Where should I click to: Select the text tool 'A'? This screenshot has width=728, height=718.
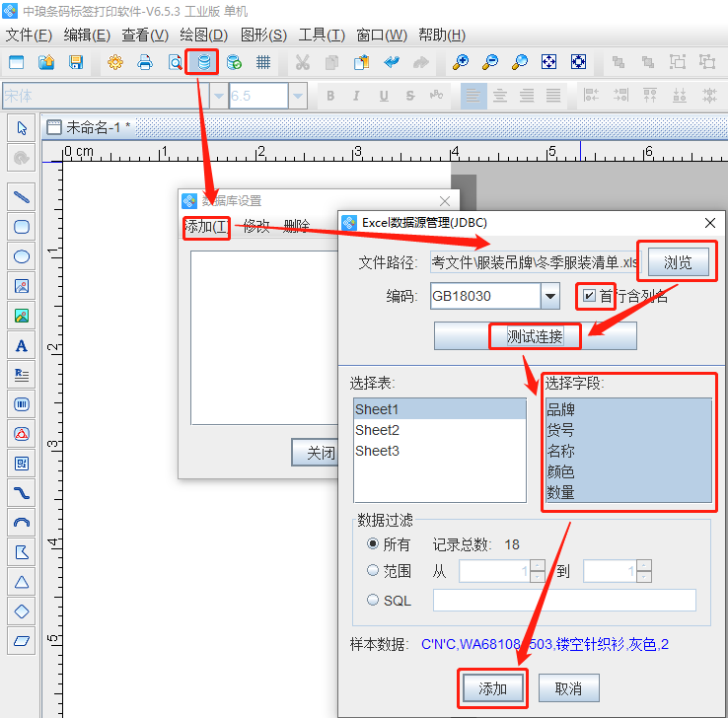pyautogui.click(x=21, y=345)
